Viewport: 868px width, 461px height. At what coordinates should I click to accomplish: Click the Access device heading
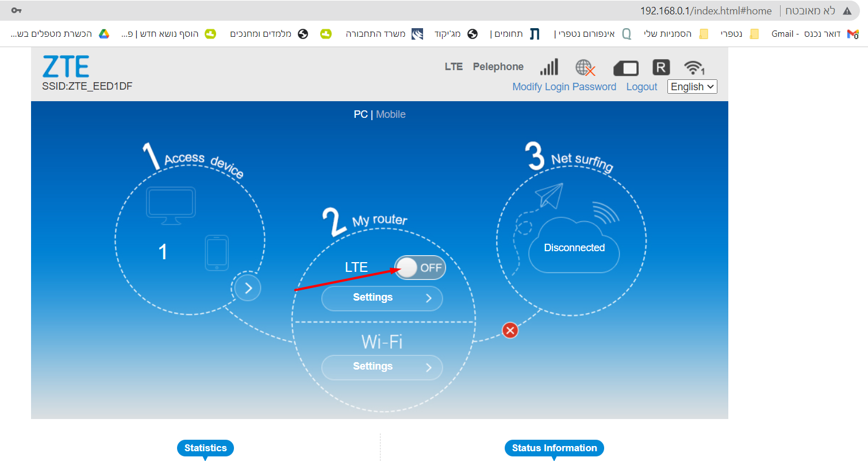tap(204, 164)
